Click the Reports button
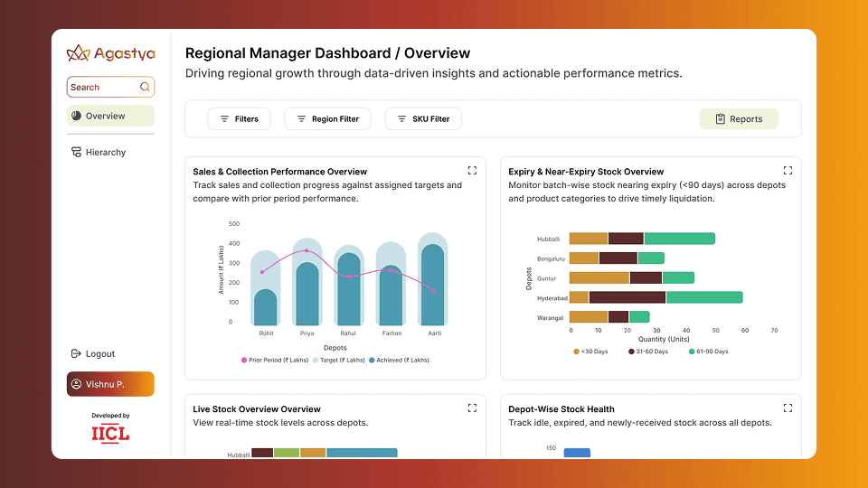This screenshot has height=488, width=868. click(738, 119)
